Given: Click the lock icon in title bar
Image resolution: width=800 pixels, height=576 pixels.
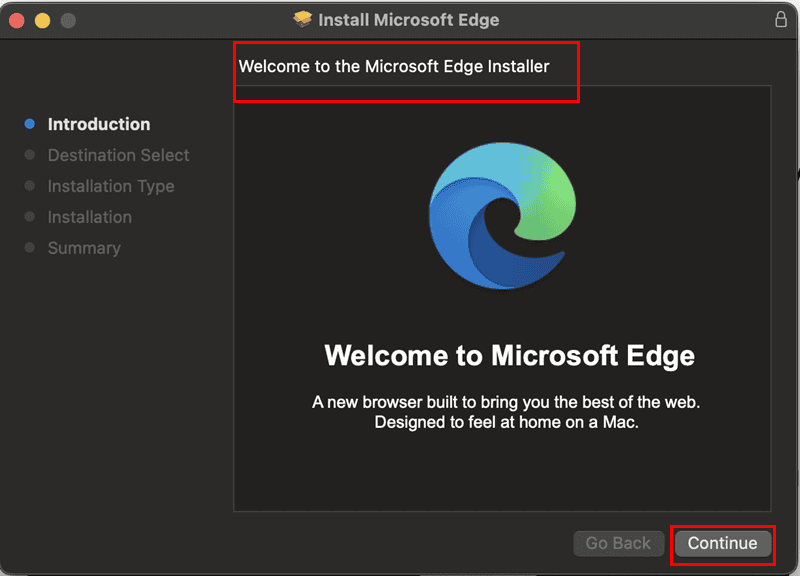Looking at the screenshot, I should point(781,20).
